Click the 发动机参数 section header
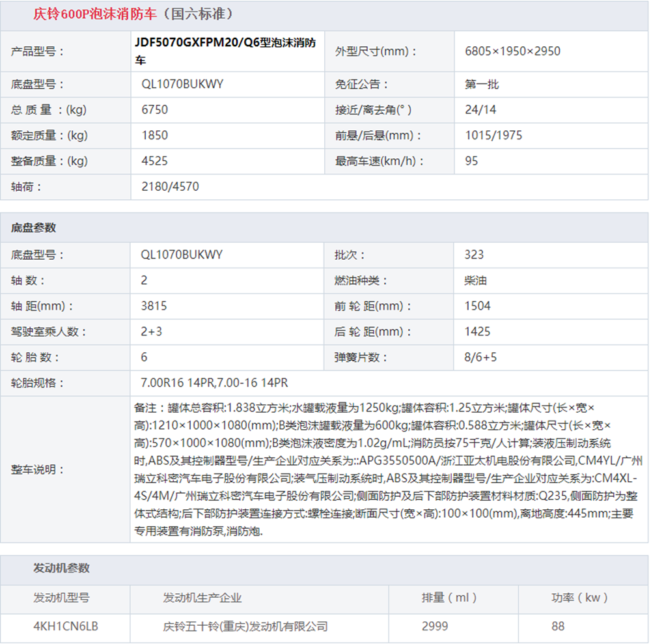The height and width of the screenshot is (644, 651). tap(61, 568)
